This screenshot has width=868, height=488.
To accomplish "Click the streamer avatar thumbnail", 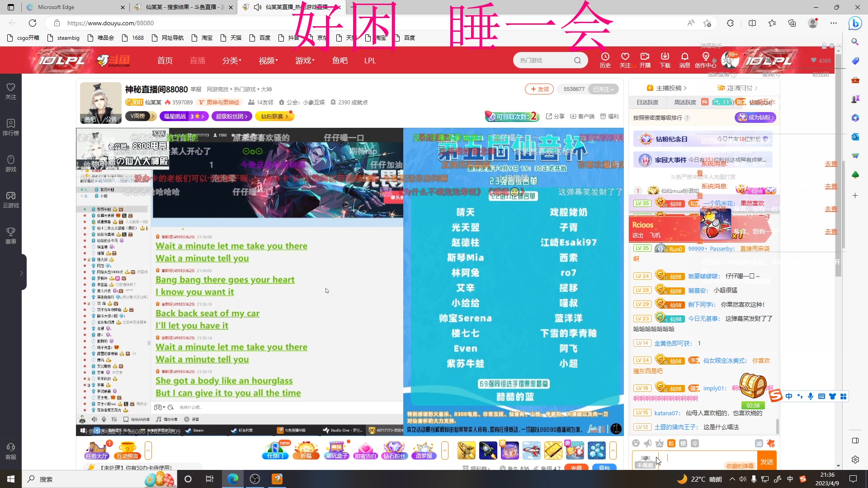I will (100, 103).
